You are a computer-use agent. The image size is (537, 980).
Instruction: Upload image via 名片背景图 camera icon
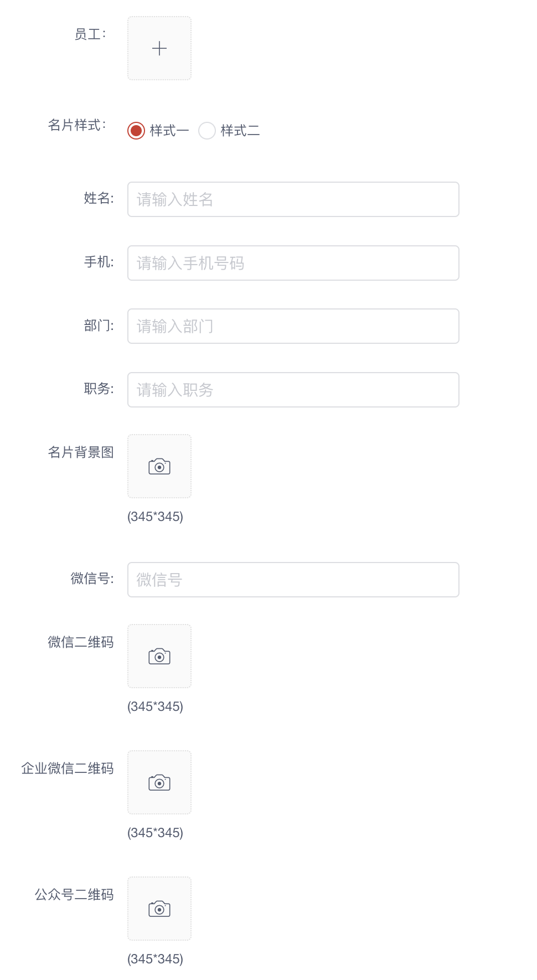(159, 466)
